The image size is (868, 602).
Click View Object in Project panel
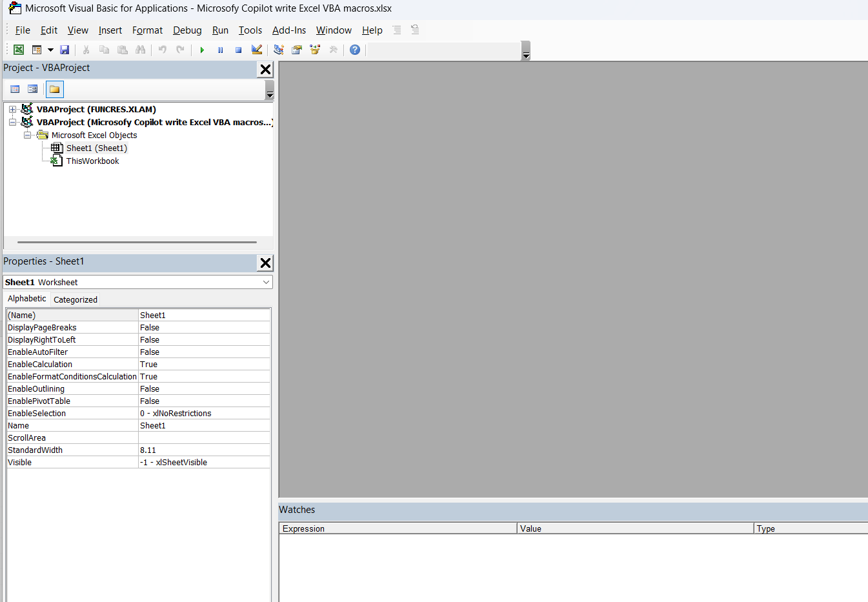click(33, 89)
